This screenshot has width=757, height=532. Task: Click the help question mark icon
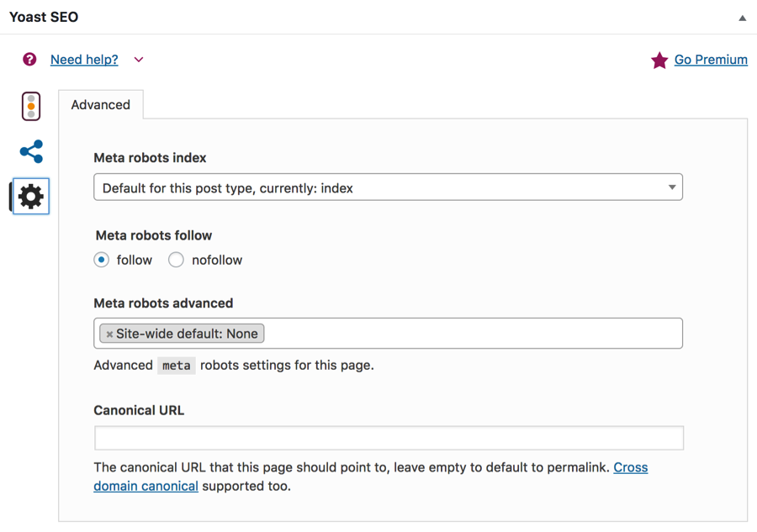point(29,60)
